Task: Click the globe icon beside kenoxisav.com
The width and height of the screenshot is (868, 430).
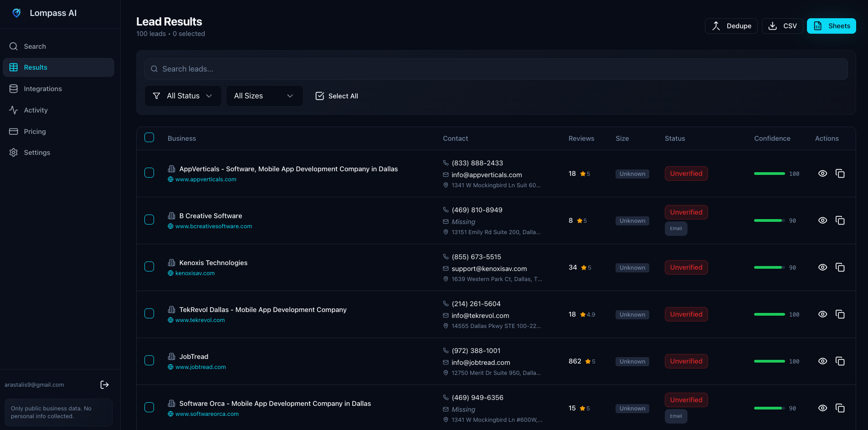Action: [170, 273]
